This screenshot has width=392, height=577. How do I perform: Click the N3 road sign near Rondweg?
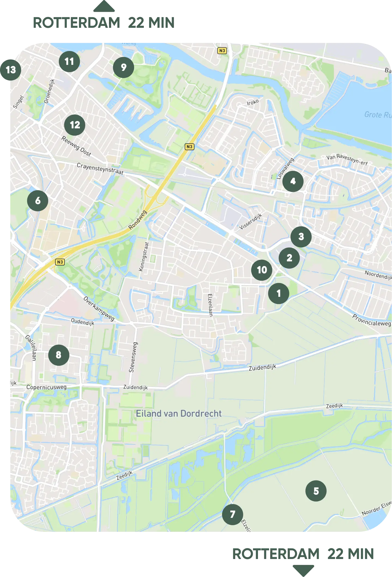[x=189, y=147]
